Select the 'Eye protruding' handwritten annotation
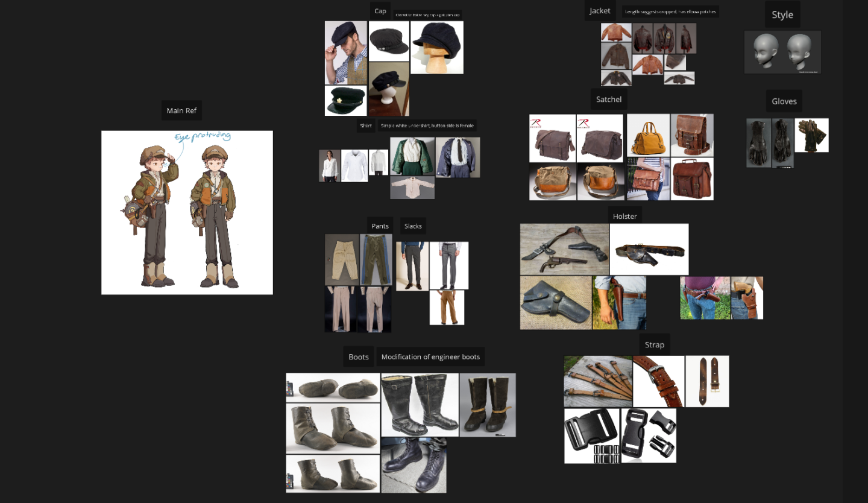The image size is (868, 503). (202, 138)
